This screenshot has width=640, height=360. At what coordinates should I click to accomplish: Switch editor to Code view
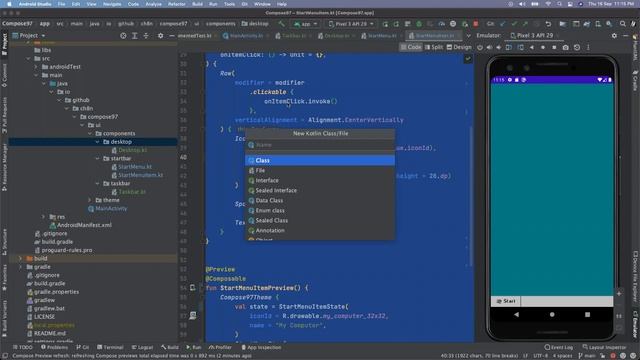[411, 47]
